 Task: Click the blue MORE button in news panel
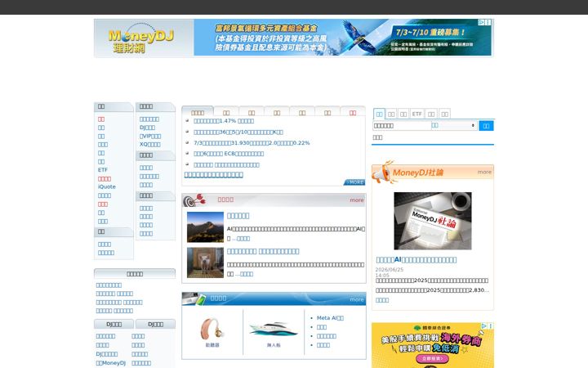354,182
